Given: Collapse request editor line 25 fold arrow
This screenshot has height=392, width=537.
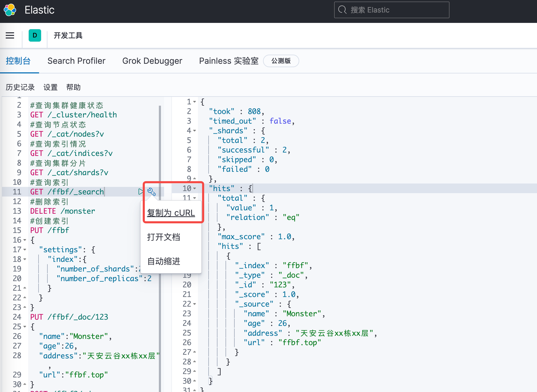Looking at the screenshot, I should pos(25,327).
